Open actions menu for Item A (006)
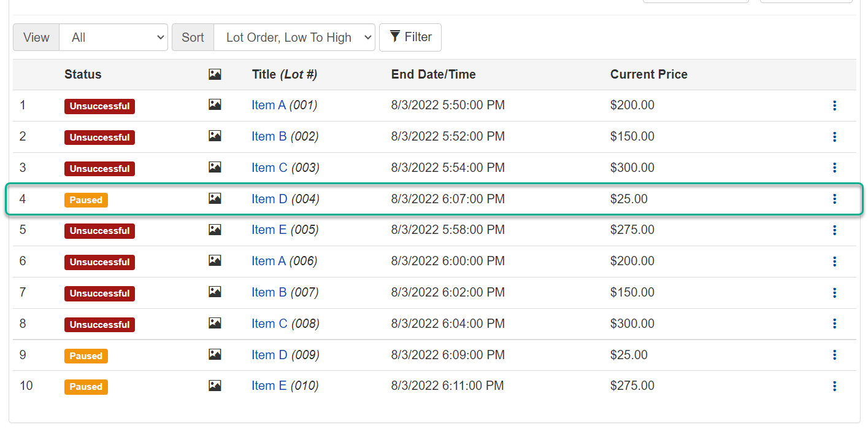Screen dimensions: 868x431 (834, 262)
